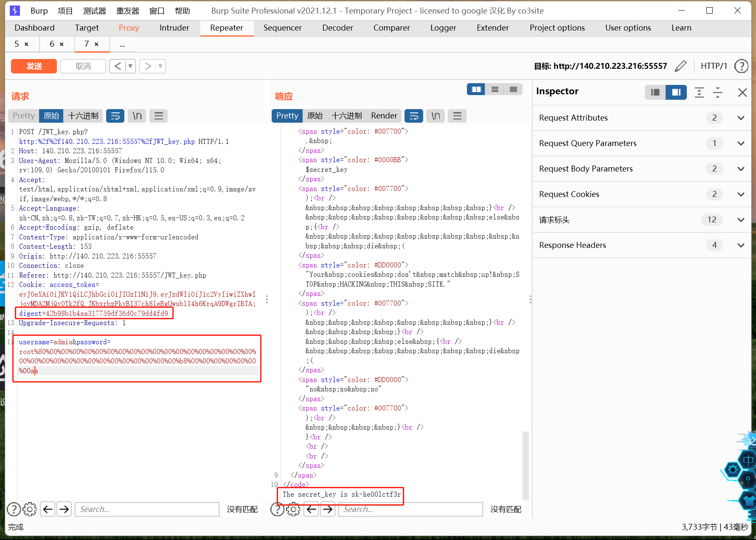Dock Inspector panel to the left
The width and height of the screenshot is (756, 540).
coord(655,92)
